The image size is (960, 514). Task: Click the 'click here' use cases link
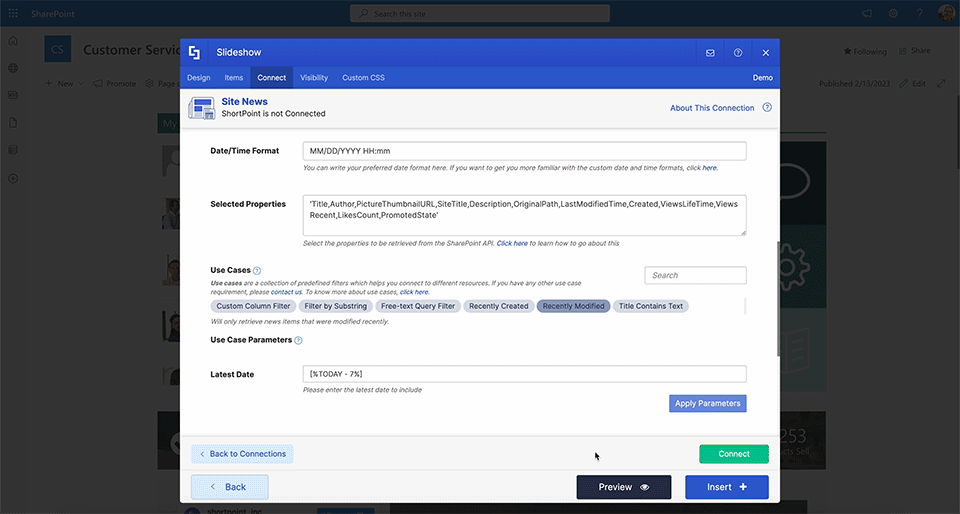point(414,292)
